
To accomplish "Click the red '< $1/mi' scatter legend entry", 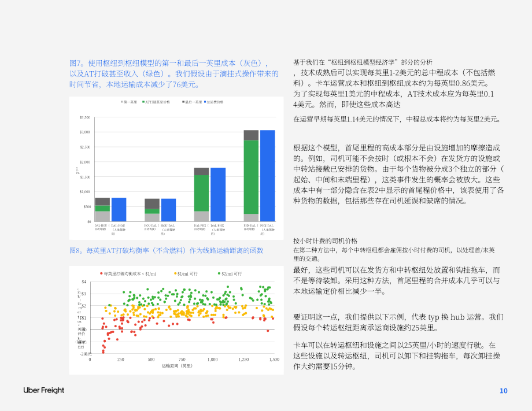I will pos(128,273).
